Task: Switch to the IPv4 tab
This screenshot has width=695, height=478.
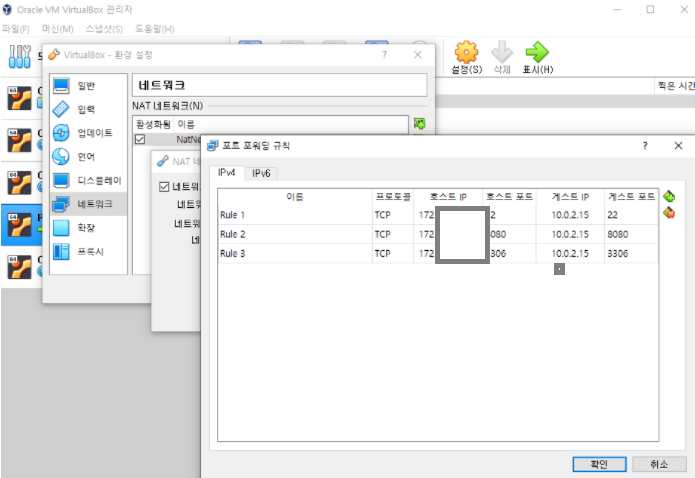Action: (x=226, y=173)
